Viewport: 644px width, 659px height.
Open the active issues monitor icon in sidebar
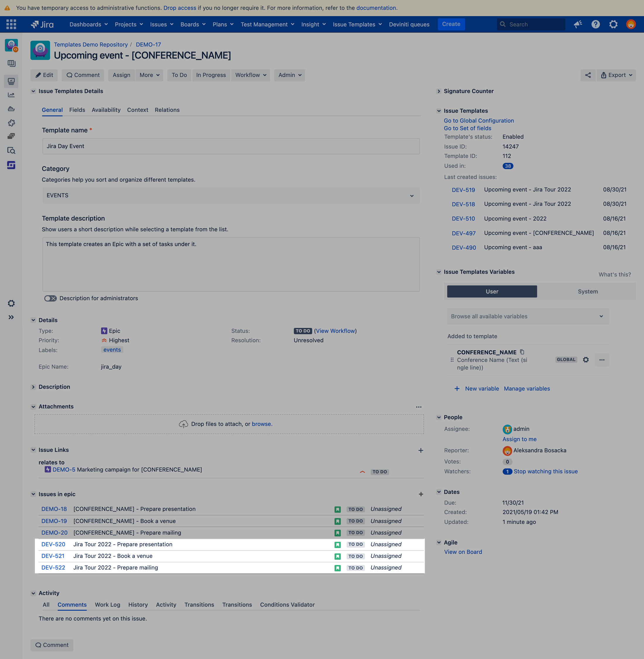point(11,82)
